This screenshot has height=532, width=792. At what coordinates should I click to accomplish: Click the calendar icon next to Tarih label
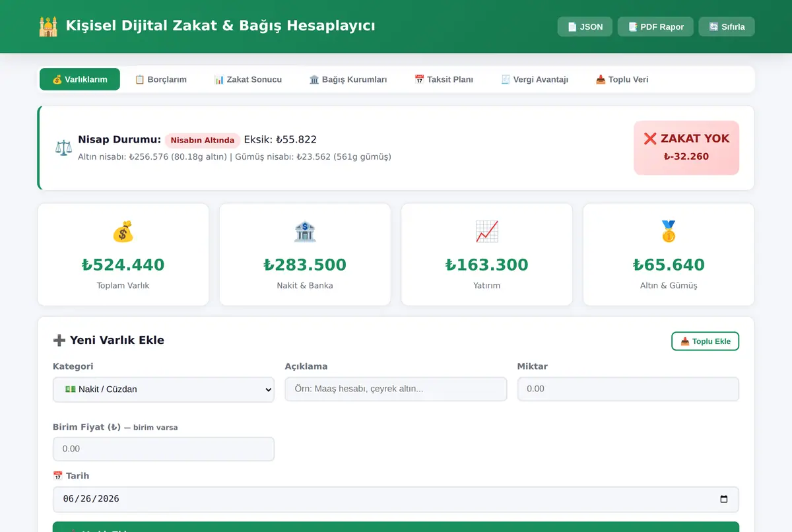pyautogui.click(x=57, y=476)
